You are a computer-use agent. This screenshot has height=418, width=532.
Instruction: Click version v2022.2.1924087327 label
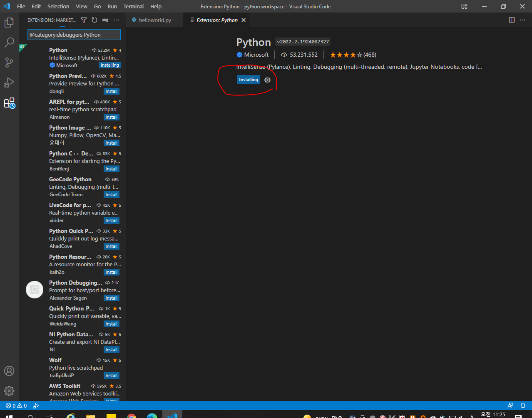[303, 42]
